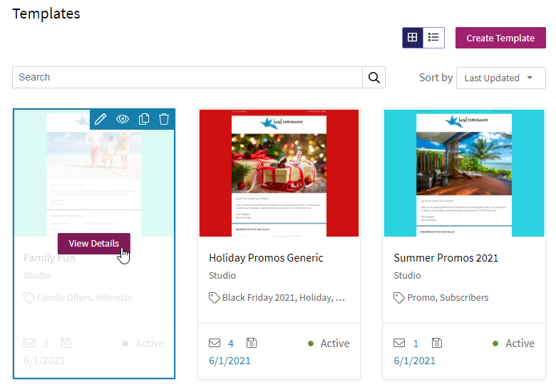The height and width of the screenshot is (392, 556).
Task: Open Holiday Promos Generic thumbnail
Action: point(279,173)
